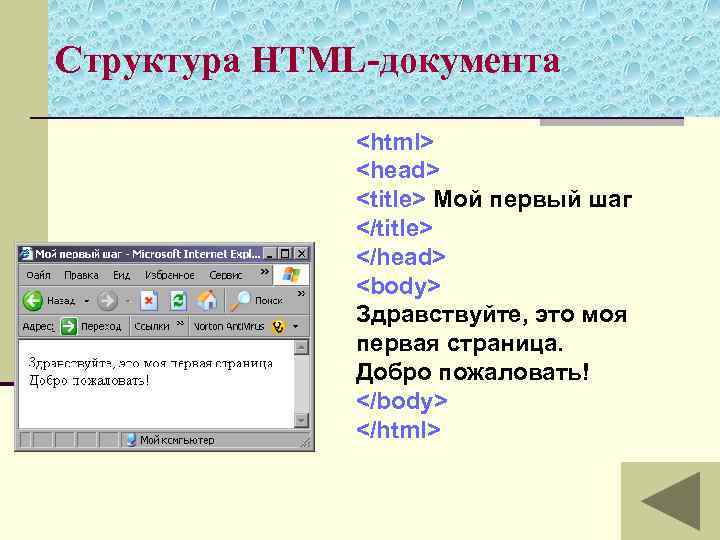Screen dimensions: 720x540
Task: Click the Norton AntiVirus toolbar label
Action: [229, 326]
